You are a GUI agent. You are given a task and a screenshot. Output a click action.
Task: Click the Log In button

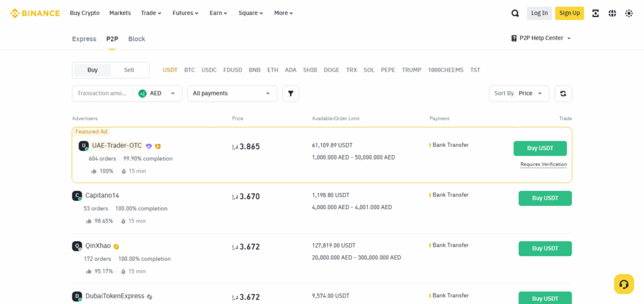(539, 13)
